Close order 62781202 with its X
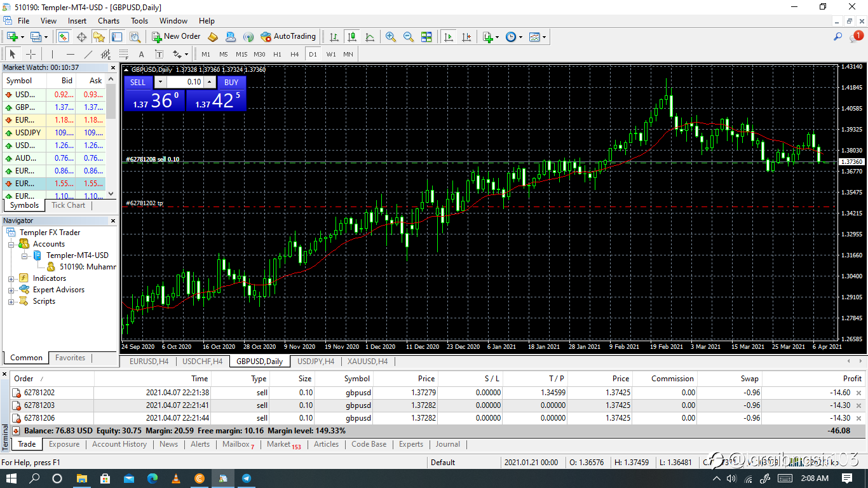 [858, 393]
